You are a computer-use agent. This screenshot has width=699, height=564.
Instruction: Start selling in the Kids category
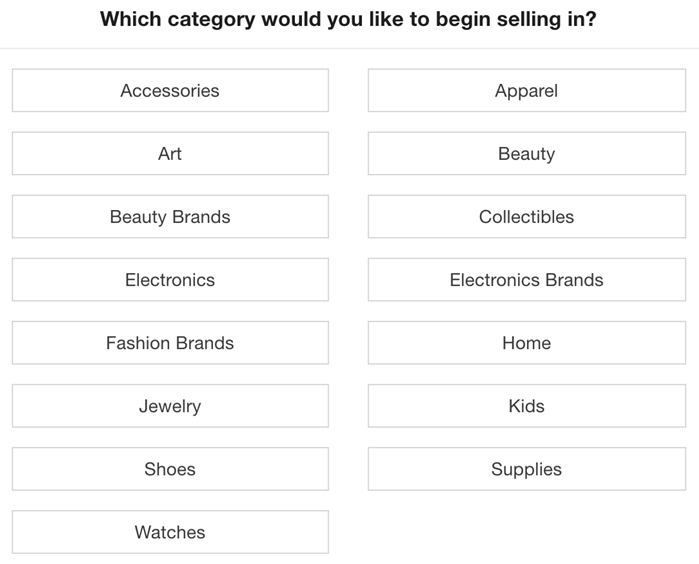pos(526,406)
